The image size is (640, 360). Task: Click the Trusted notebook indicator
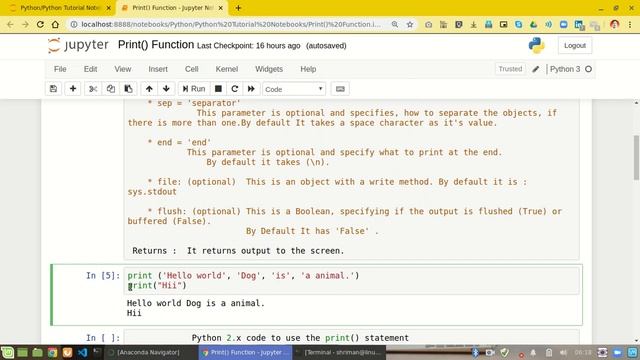[510, 69]
